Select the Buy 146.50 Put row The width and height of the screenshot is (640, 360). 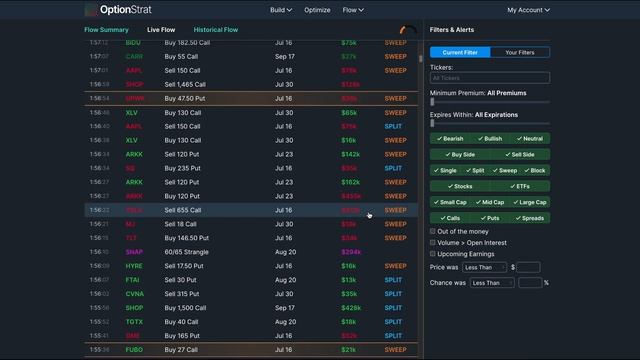[x=251, y=238]
